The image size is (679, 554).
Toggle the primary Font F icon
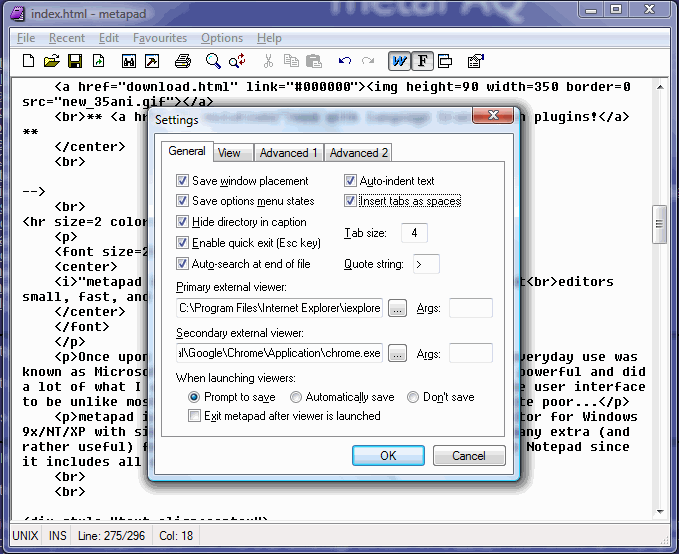pos(422,61)
